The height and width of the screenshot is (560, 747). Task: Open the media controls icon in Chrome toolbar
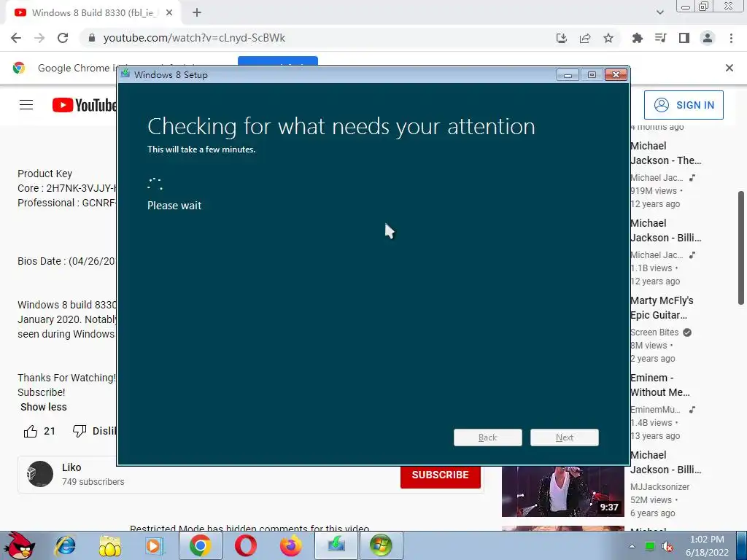660,38
